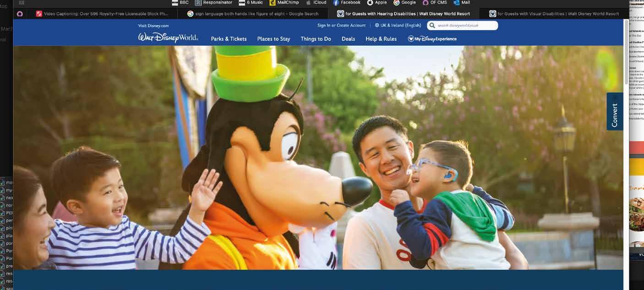The image size is (644, 290).
Task: Click the Sign In link
Action: [x=324, y=26]
